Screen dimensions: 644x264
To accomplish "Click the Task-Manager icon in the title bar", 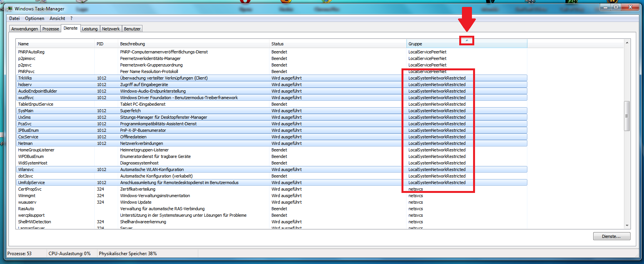I will click(x=10, y=8).
